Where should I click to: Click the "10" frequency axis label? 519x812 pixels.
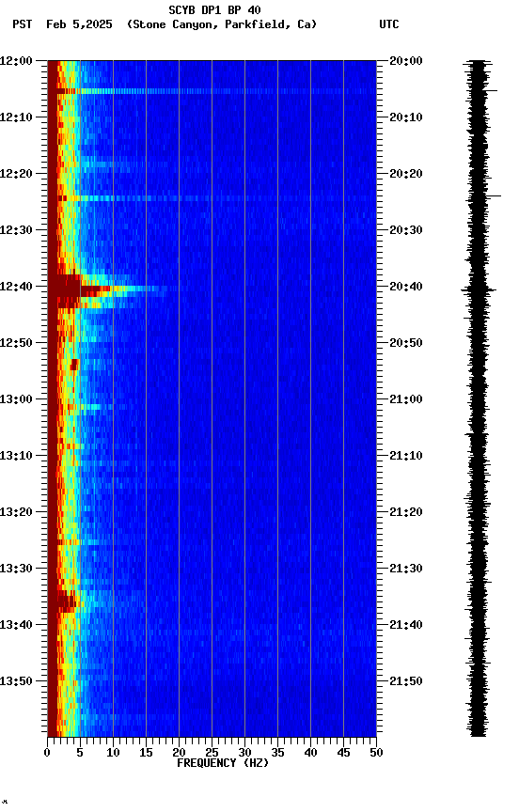(x=113, y=753)
